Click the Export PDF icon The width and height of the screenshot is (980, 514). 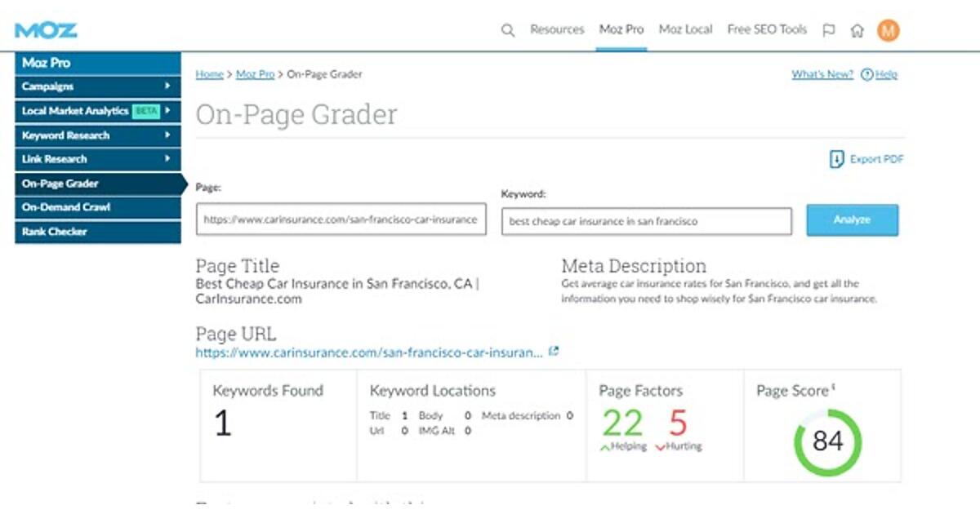coord(836,159)
